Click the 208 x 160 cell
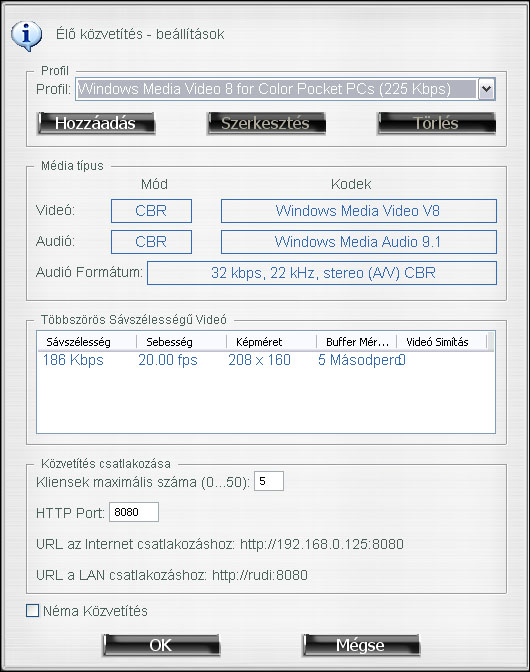Viewport: 530px width, 672px height. coord(259,360)
